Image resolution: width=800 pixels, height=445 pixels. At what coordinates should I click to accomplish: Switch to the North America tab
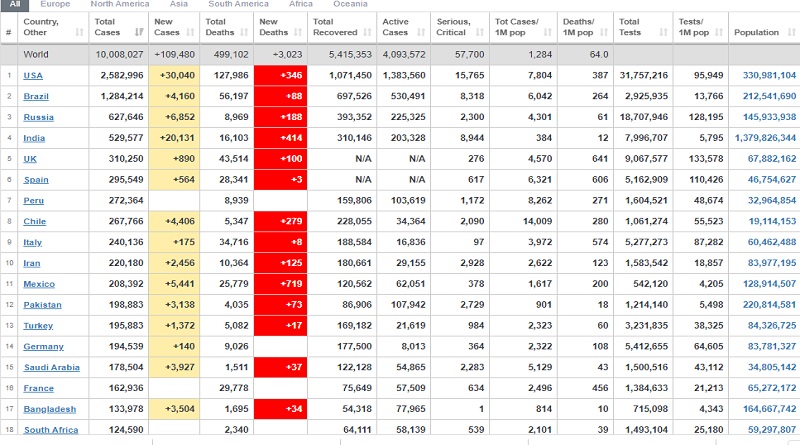120,4
